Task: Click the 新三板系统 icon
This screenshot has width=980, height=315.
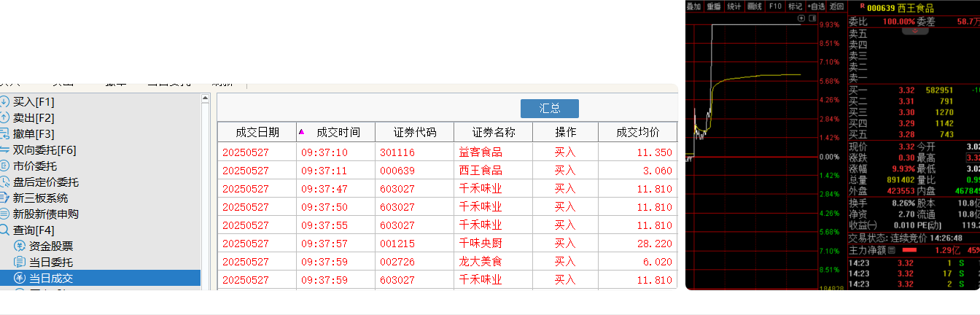Action: coord(4,198)
